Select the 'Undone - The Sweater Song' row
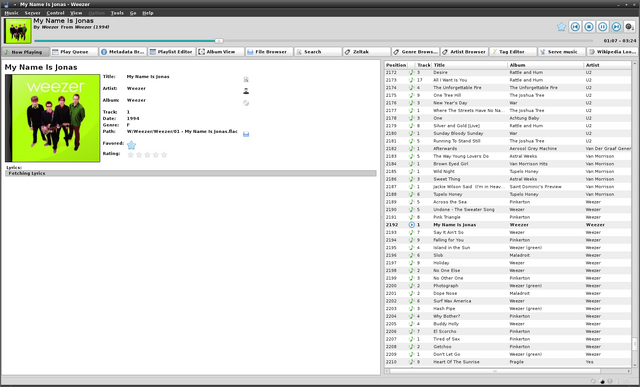The image size is (640, 387). tap(508, 209)
